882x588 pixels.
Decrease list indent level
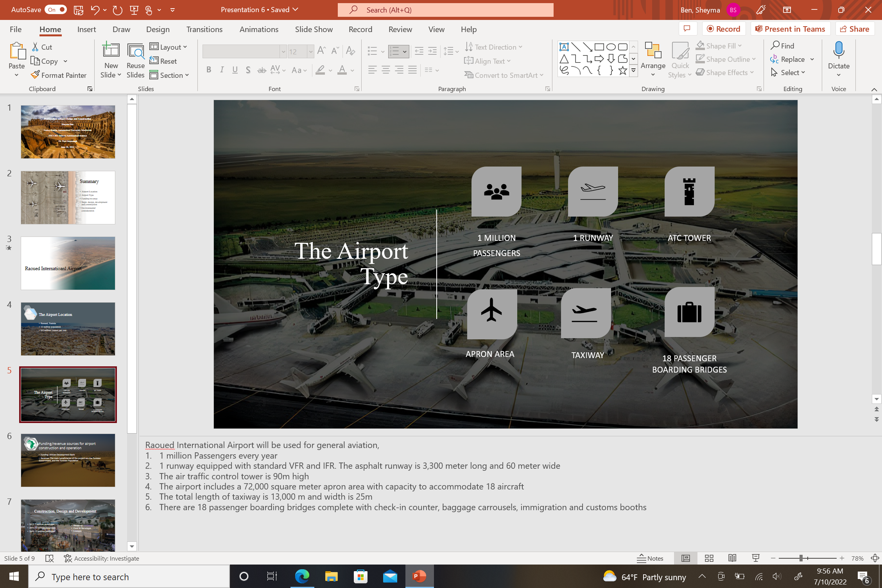coord(419,51)
